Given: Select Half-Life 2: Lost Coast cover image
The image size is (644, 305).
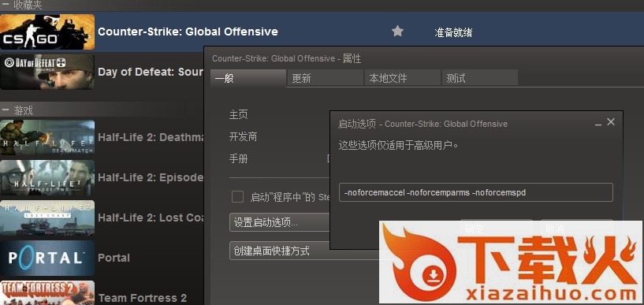Looking at the screenshot, I should (47, 218).
